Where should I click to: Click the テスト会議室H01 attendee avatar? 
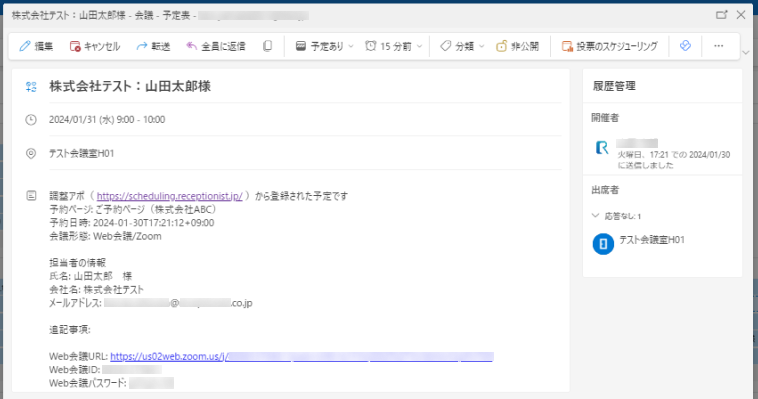pos(603,244)
